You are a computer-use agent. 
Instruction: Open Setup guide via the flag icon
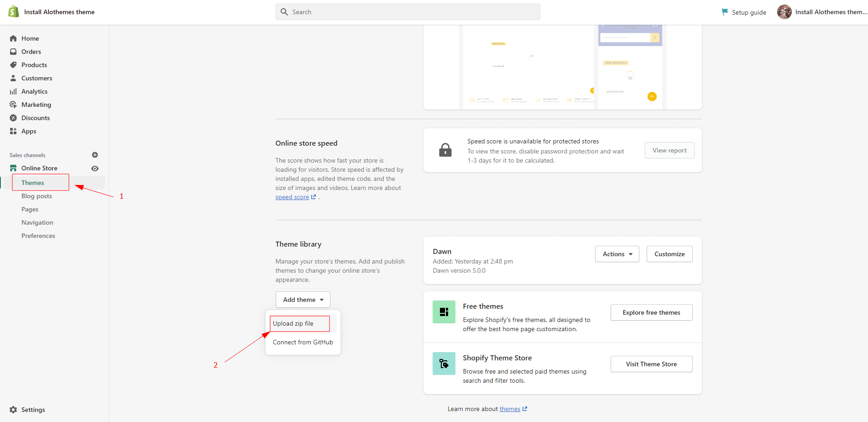(x=725, y=12)
